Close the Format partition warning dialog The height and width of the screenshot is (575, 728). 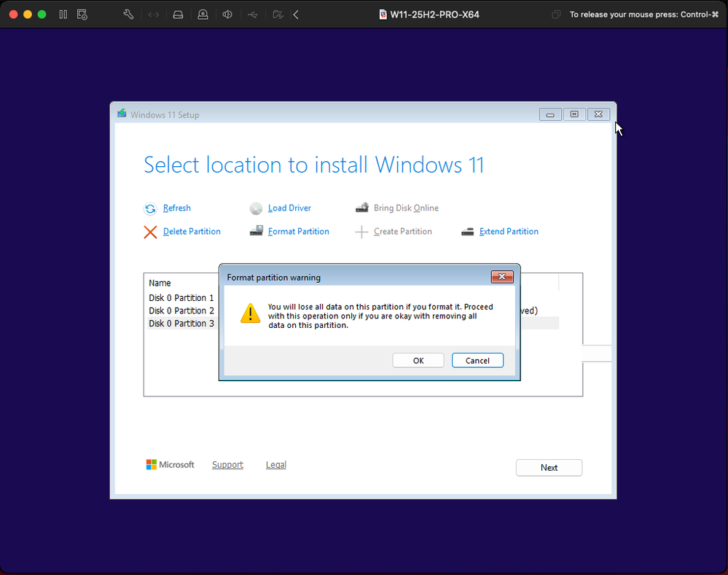[502, 277]
